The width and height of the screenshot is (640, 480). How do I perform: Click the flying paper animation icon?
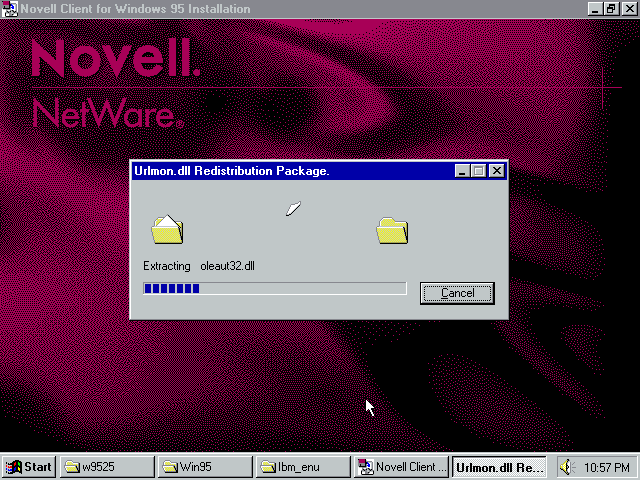[x=293, y=208]
